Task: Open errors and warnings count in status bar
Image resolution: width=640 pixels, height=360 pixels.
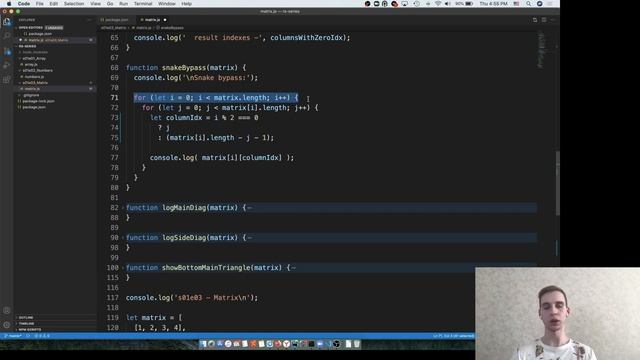Action: (x=42, y=336)
